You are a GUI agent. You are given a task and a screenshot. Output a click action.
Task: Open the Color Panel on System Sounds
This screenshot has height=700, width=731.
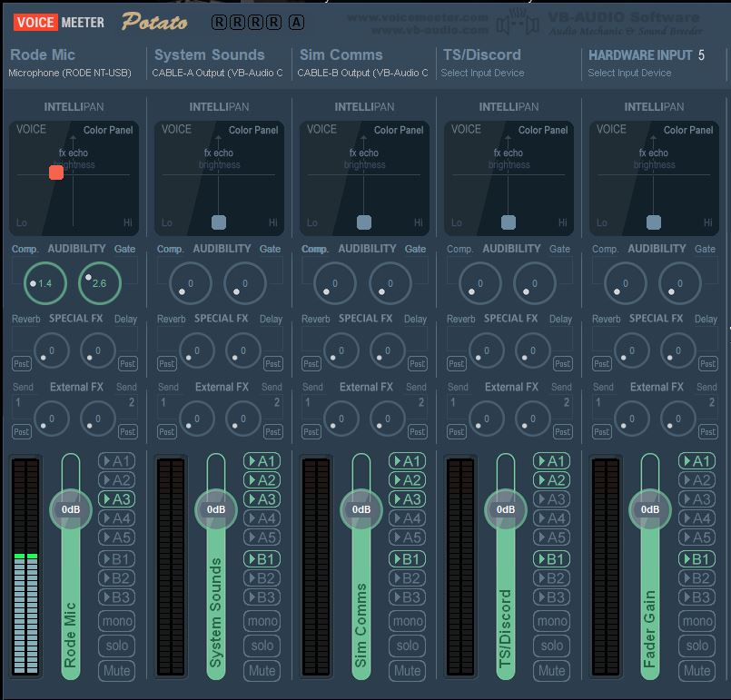tap(253, 130)
